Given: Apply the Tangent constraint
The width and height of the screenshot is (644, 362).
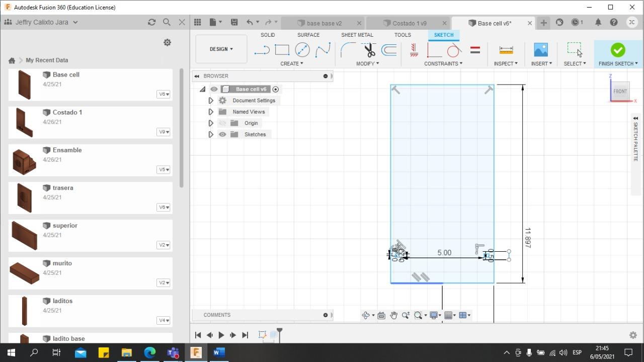Looking at the screenshot, I should (454, 50).
